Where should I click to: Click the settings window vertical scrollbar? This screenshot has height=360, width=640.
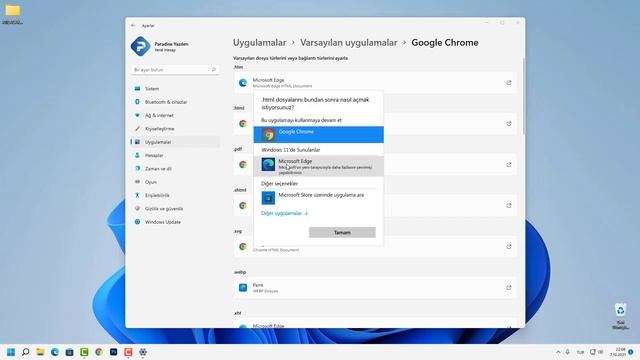tap(523, 96)
